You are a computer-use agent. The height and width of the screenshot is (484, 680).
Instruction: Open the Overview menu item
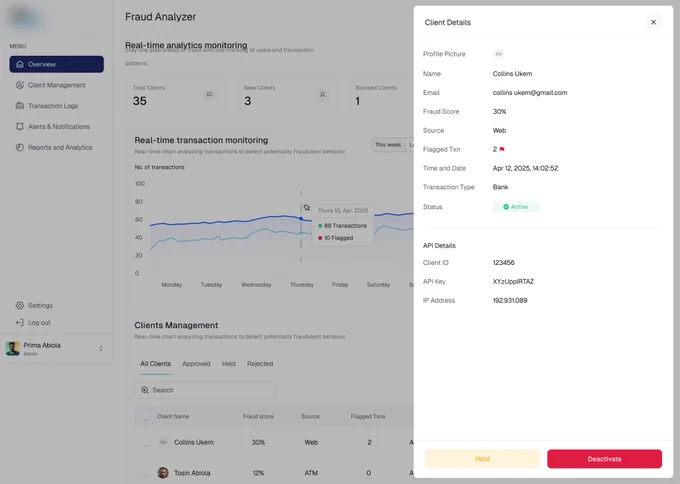click(56, 64)
